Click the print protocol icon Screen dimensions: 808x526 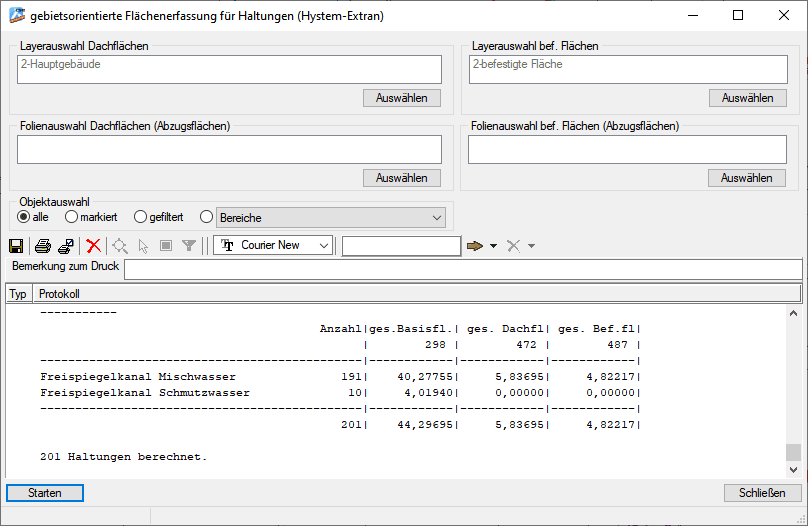43,246
